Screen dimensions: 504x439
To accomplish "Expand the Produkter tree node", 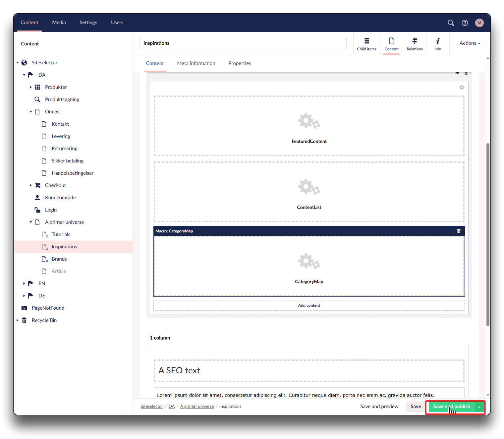I will [x=31, y=87].
